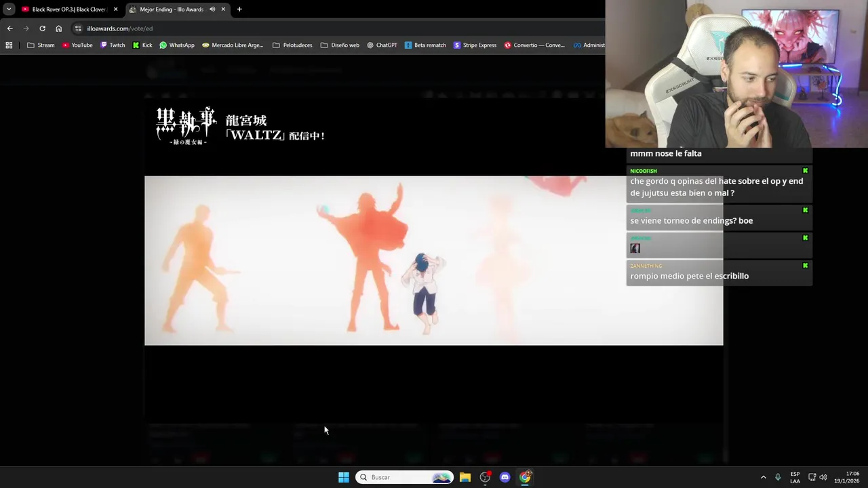The width and height of the screenshot is (868, 488).
Task: Select the ZANNETHING username in chat
Action: tap(646, 266)
